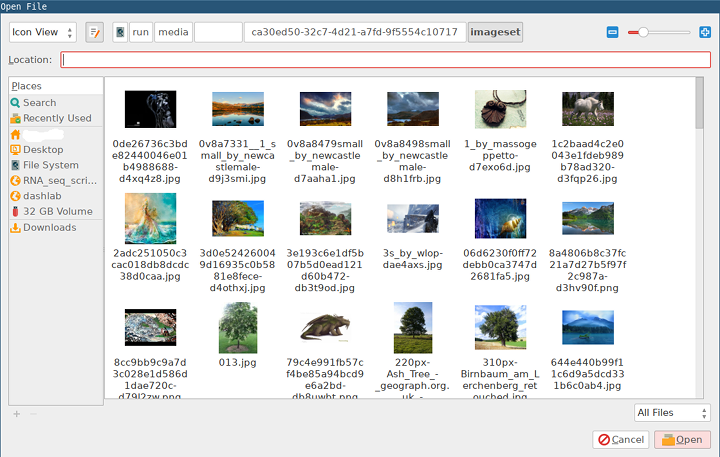Click the add bookmark plus button

17,414
